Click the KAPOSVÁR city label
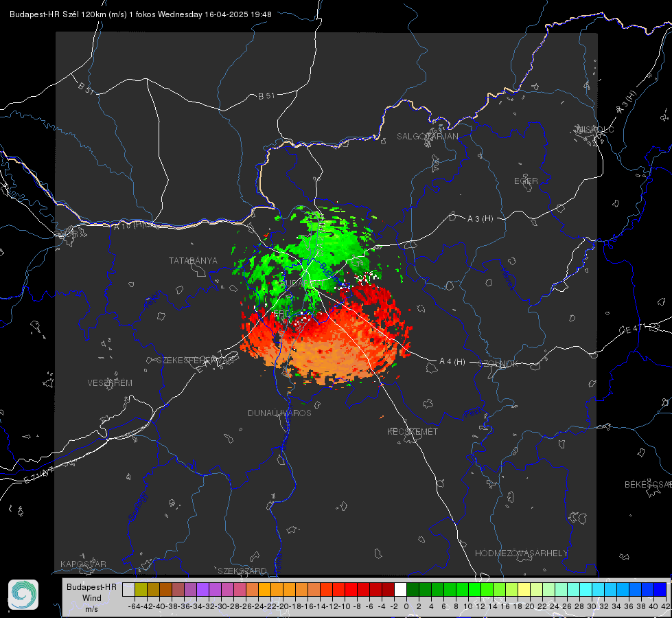Viewport: 672px width, 618px height. tap(83, 564)
